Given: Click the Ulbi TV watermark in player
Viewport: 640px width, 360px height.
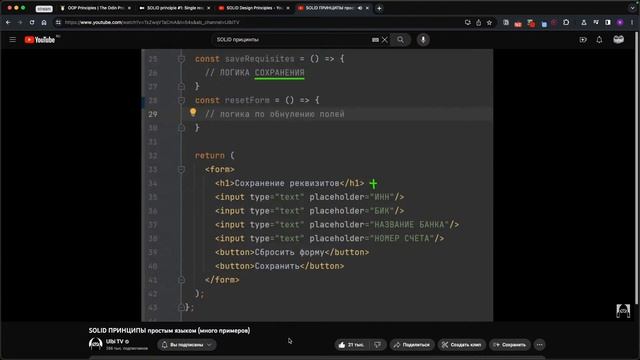Looking at the screenshot, I should (x=623, y=311).
